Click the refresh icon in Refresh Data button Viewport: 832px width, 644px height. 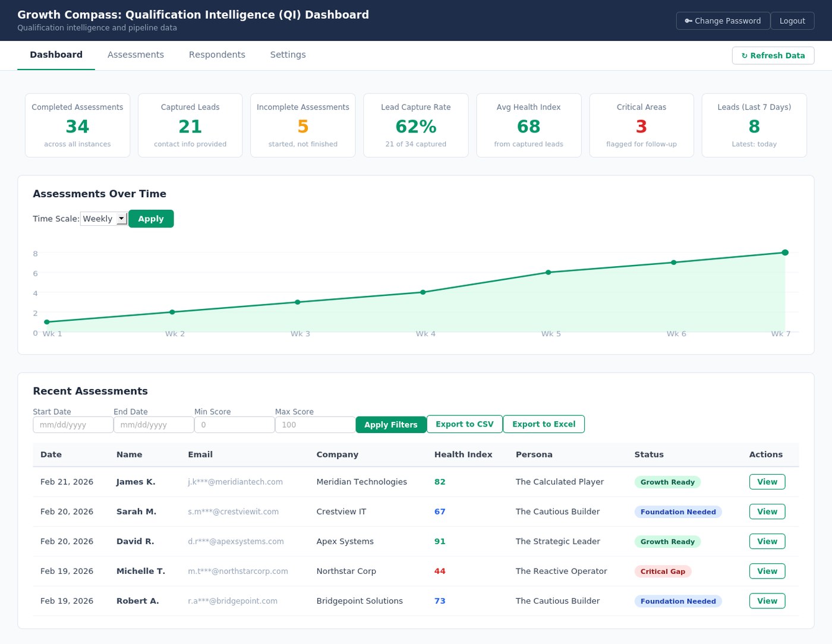point(745,55)
